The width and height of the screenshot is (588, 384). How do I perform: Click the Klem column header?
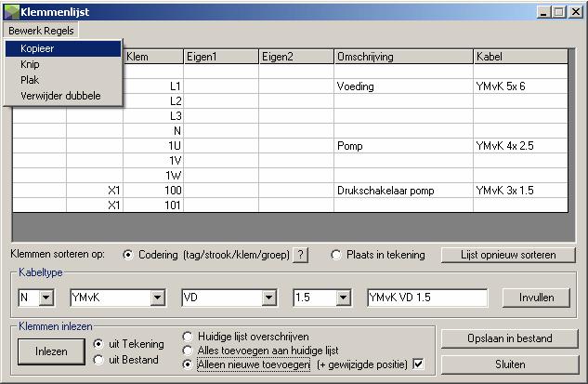coord(153,57)
